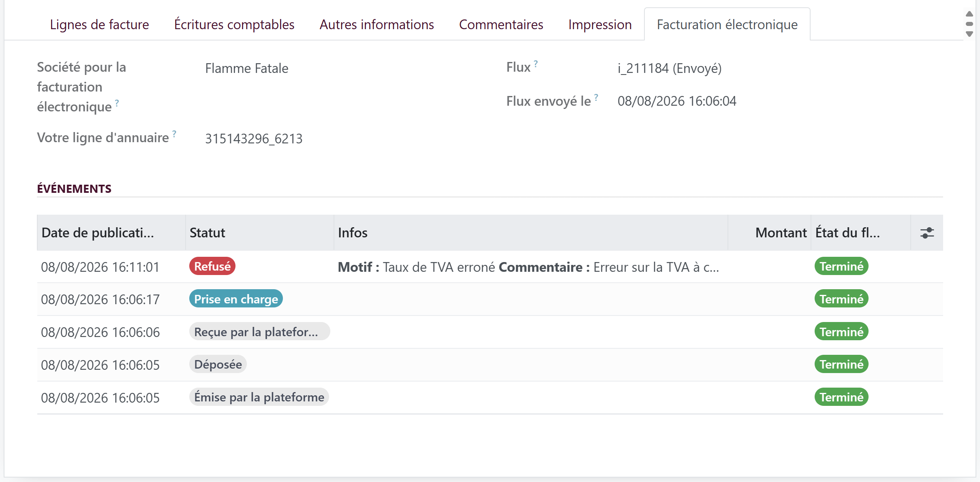This screenshot has width=980, height=482.
Task: Sort by Statut column header
Action: (x=259, y=232)
